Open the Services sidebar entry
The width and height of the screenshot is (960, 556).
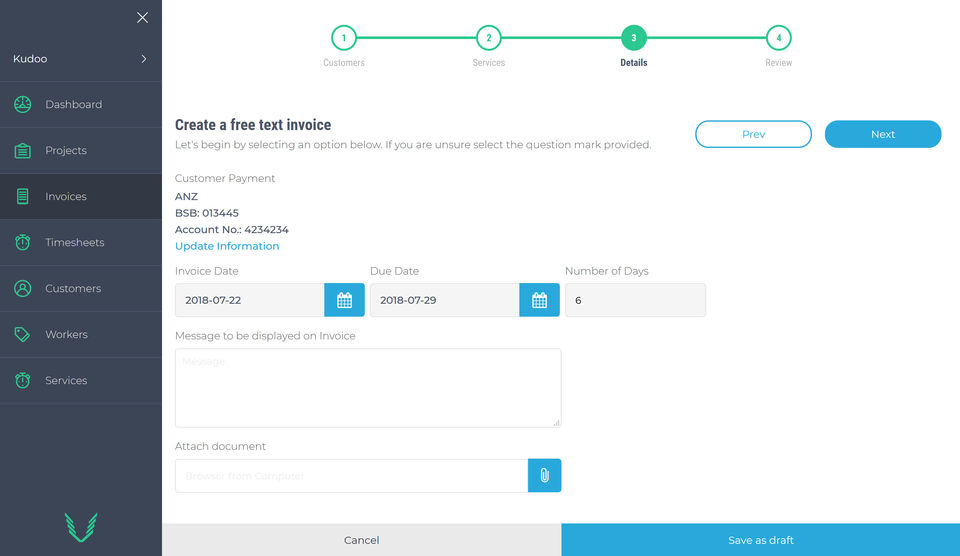[81, 380]
